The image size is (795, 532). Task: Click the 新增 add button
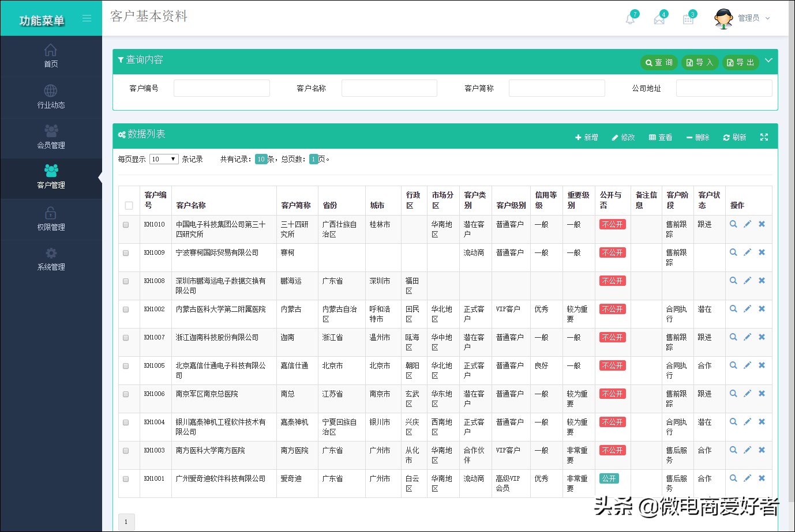point(586,137)
